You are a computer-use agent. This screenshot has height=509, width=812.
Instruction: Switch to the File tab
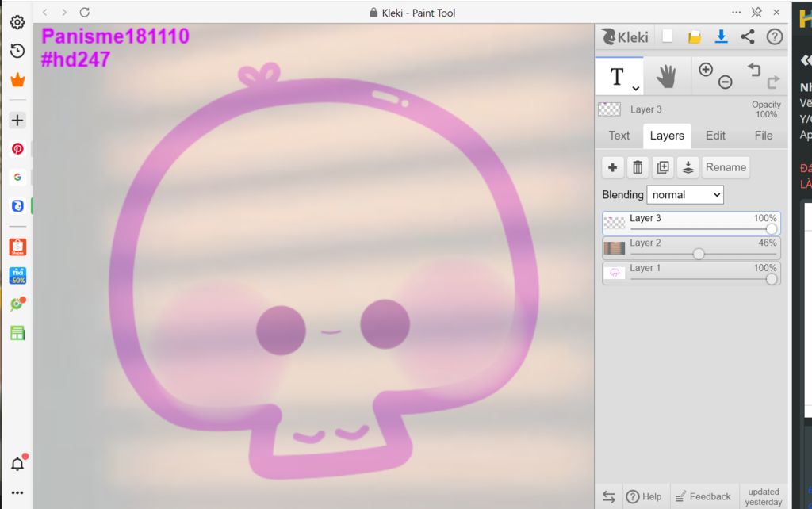pos(764,136)
